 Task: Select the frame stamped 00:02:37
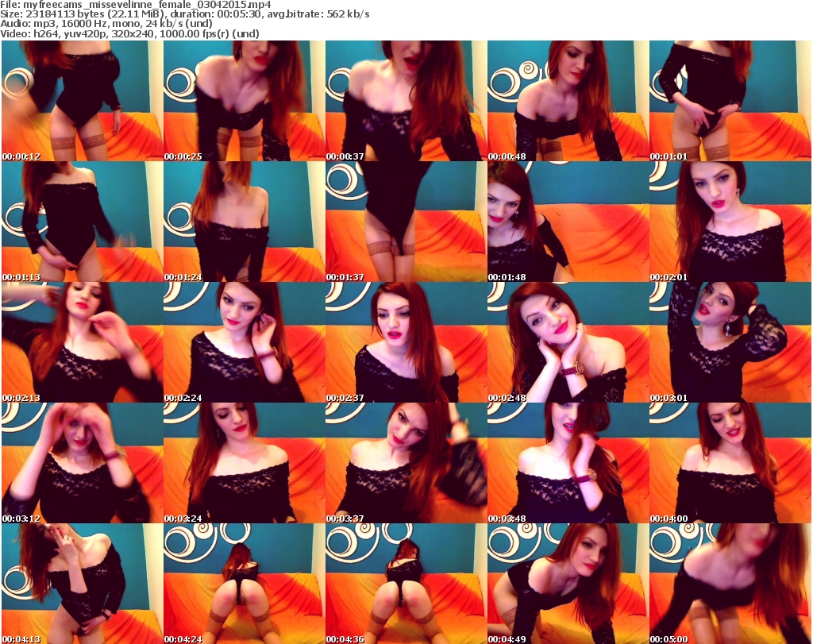tap(406, 342)
